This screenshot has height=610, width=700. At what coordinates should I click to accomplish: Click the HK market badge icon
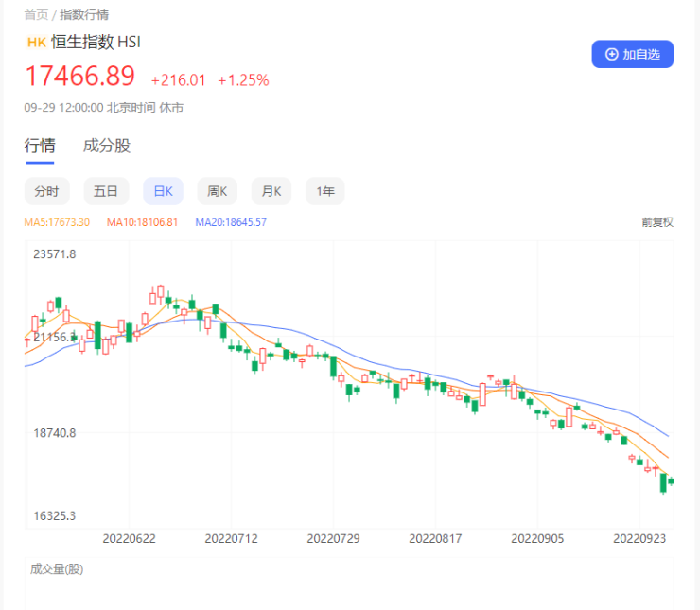[36, 42]
